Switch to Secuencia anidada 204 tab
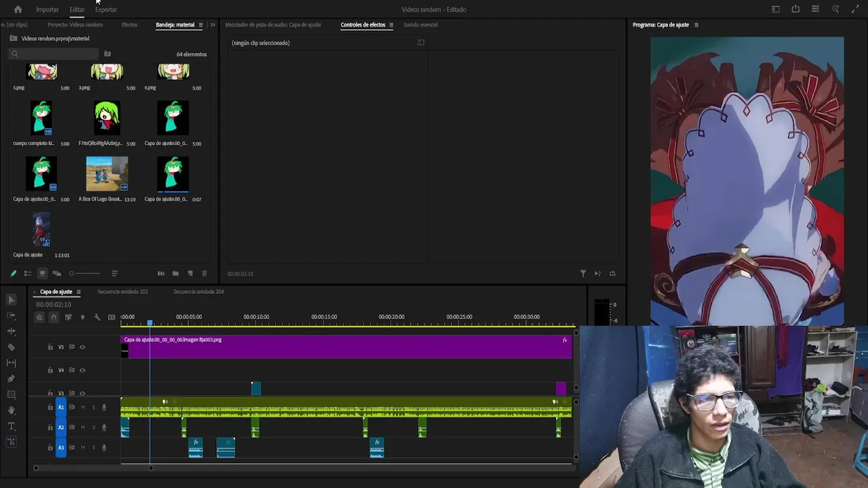 point(198,292)
